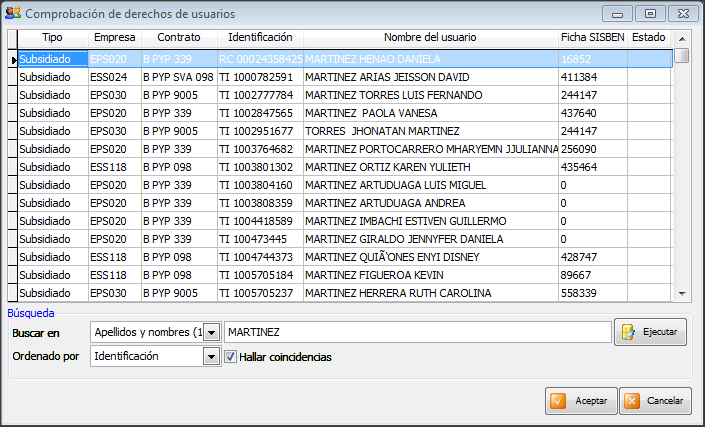
Task: Toggle the Hallar coincidencias checkbox
Action: (230, 357)
